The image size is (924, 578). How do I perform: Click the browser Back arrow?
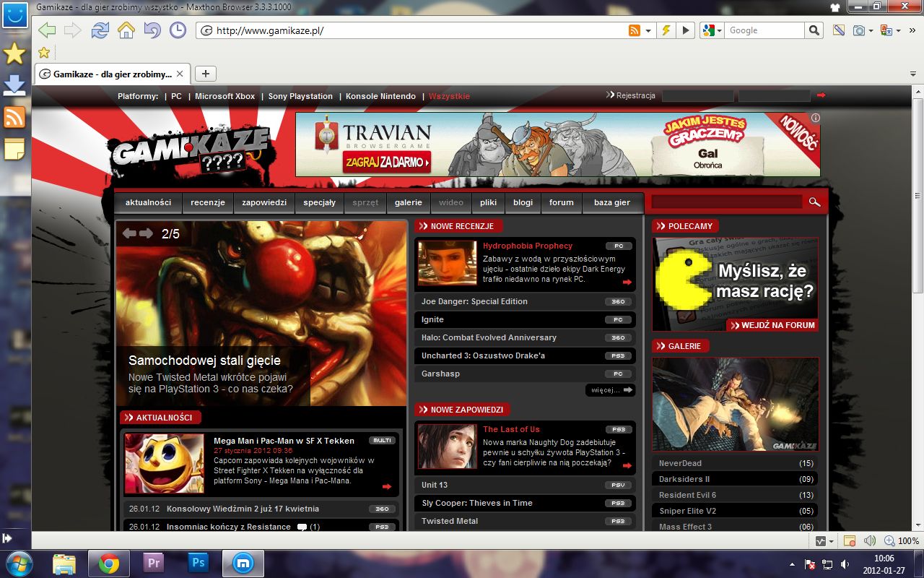click(x=47, y=30)
